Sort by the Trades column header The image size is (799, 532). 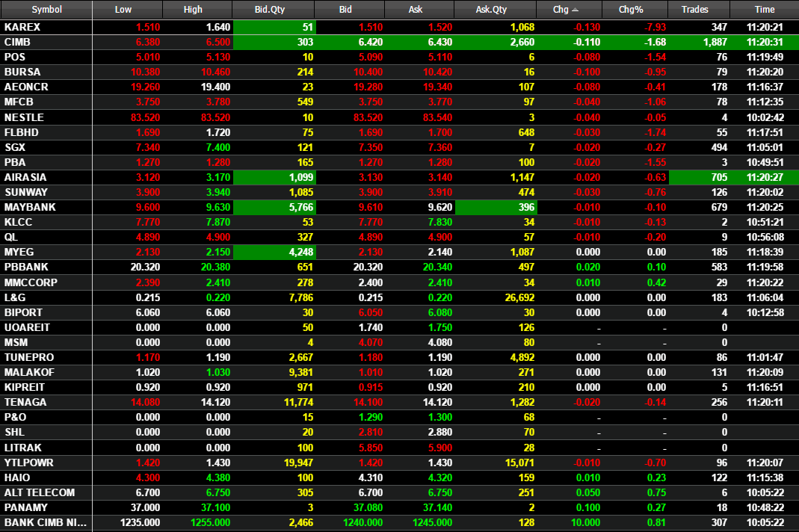pos(694,9)
